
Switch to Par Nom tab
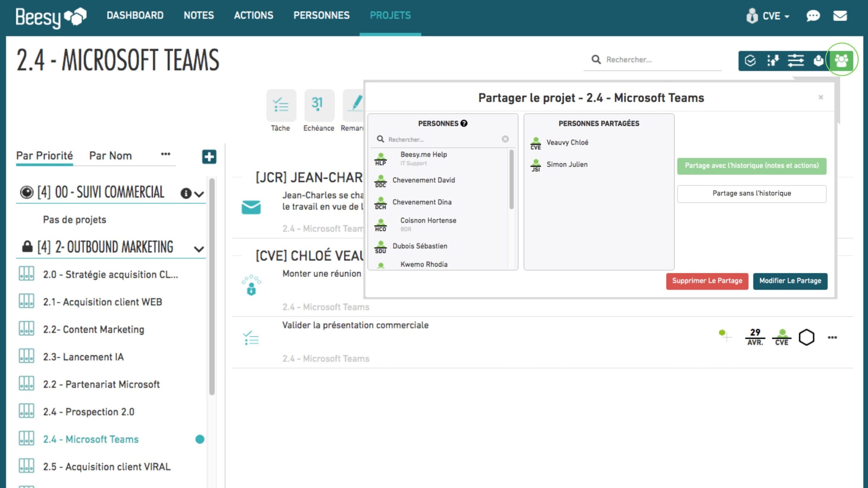point(111,156)
